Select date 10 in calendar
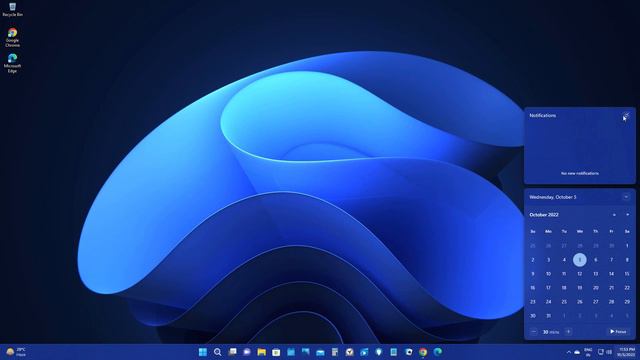640x360 pixels. point(548,274)
